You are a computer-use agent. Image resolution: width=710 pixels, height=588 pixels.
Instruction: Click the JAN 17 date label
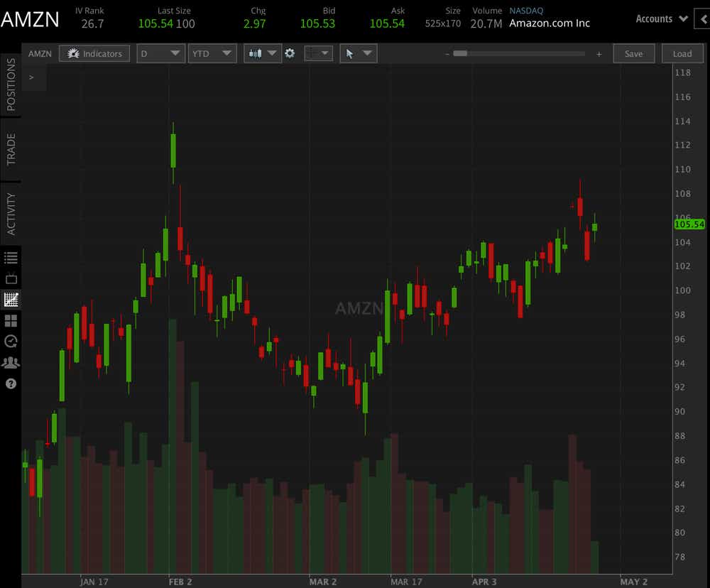click(94, 582)
